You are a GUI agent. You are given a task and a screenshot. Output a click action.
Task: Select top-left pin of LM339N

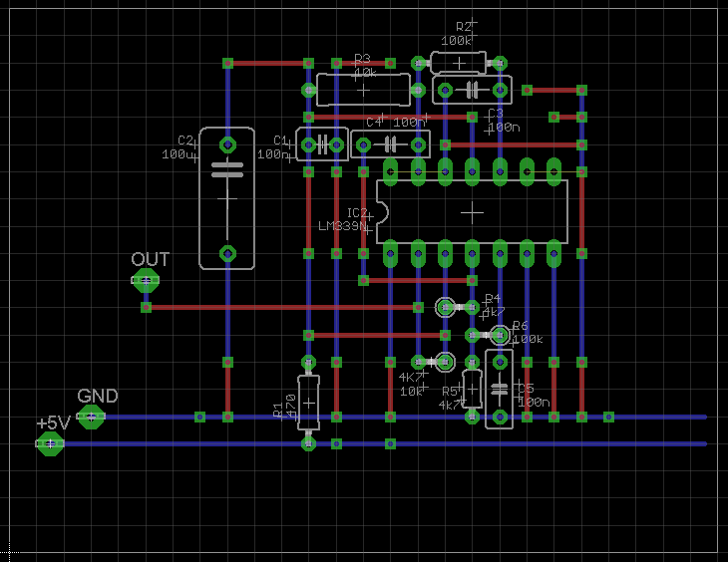coord(391,171)
